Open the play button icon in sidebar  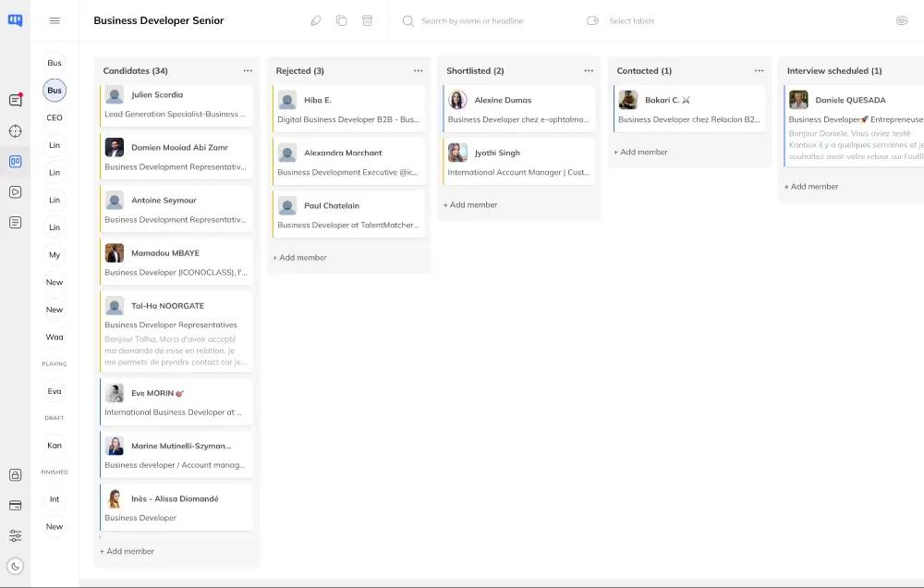click(16, 192)
